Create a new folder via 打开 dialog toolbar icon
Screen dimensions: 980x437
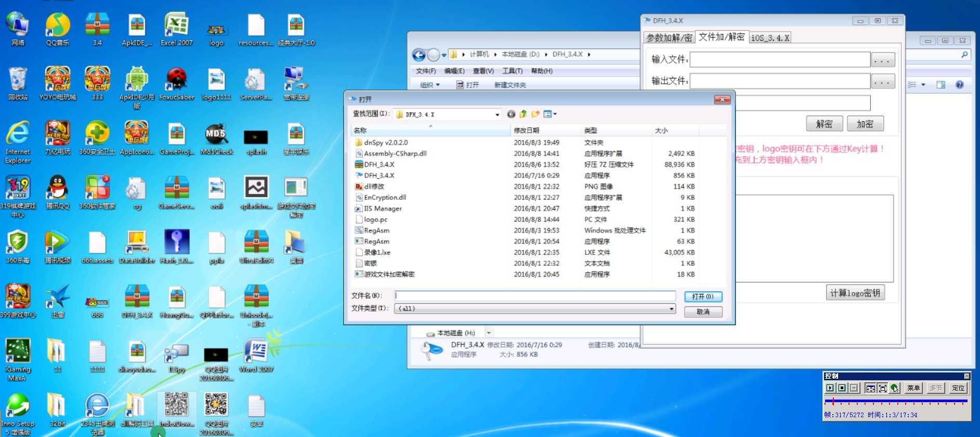coord(535,114)
